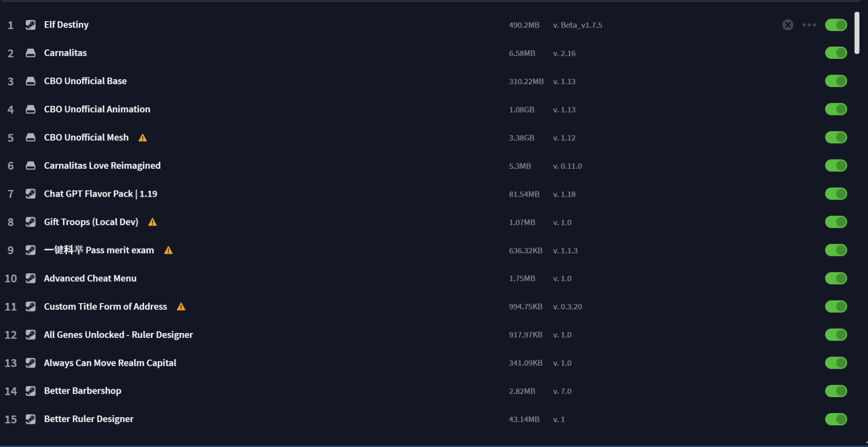Click the drive icon beside CBO Unofficial Base

tap(30, 81)
